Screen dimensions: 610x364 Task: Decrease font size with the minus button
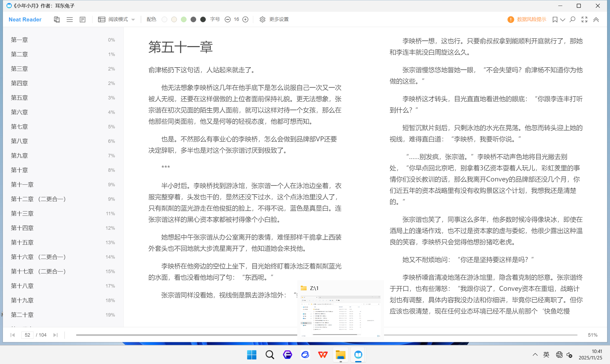(x=228, y=20)
